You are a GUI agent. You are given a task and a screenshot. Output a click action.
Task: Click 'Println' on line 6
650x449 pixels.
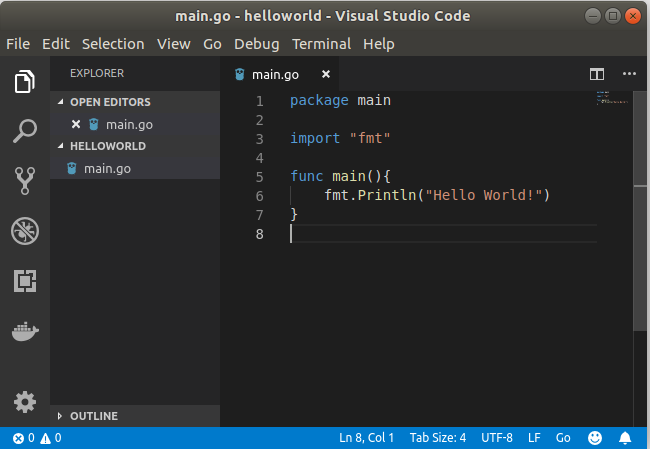(387, 195)
